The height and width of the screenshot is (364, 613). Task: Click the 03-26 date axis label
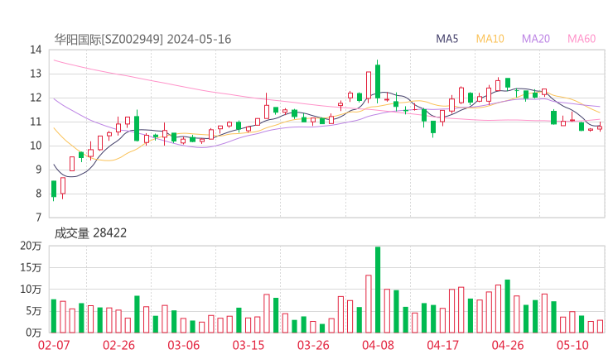click(x=313, y=345)
